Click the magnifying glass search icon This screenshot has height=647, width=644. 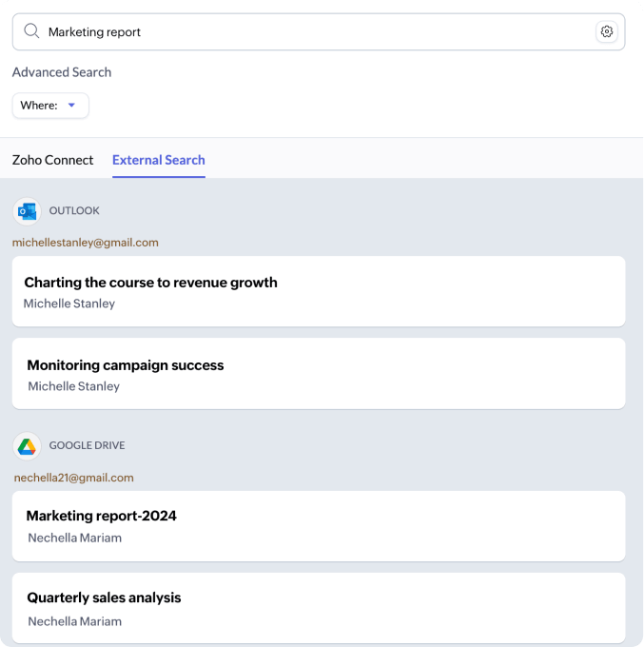click(x=31, y=31)
